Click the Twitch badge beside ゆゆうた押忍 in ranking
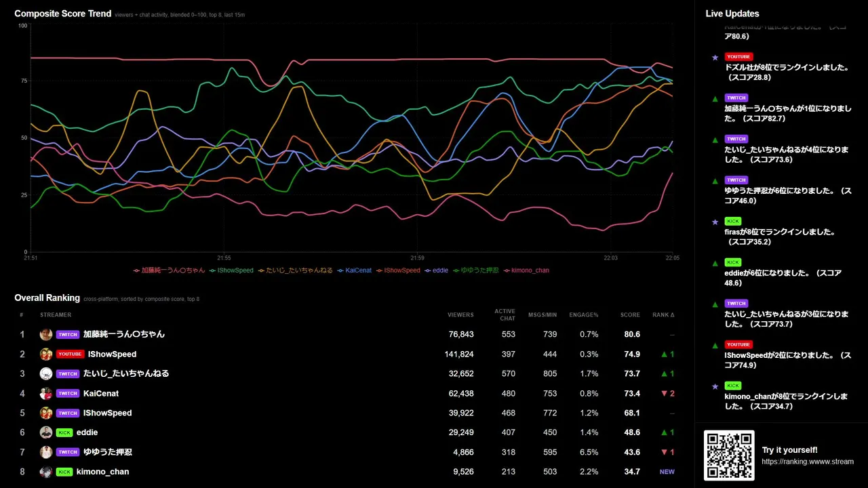This screenshot has width=868, height=488. [68, 452]
